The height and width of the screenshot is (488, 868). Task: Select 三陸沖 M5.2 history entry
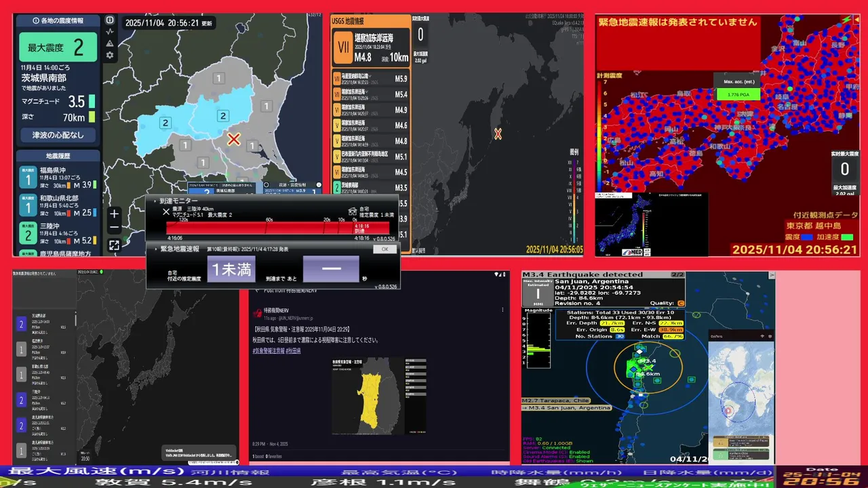pyautogui.click(x=58, y=234)
